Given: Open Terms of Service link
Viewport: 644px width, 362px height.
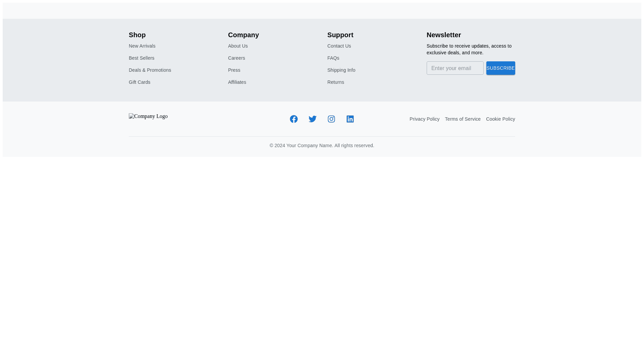Looking at the screenshot, I should tap(463, 119).
